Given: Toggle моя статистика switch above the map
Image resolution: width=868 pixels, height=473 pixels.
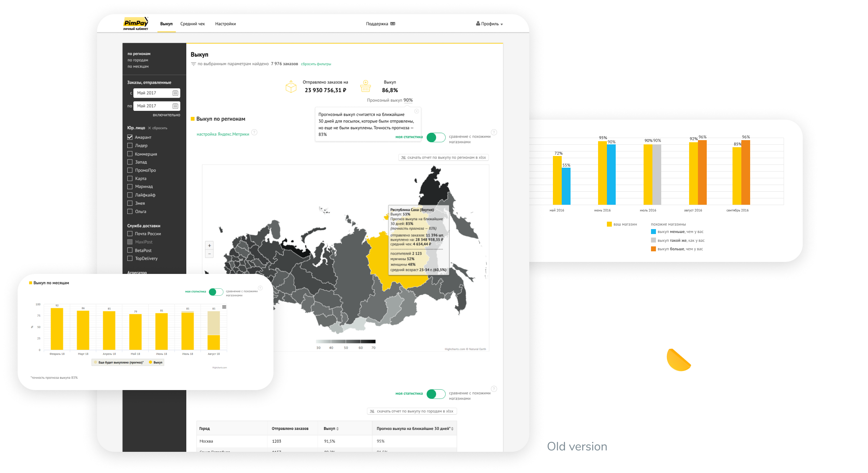Looking at the screenshot, I should 436,137.
